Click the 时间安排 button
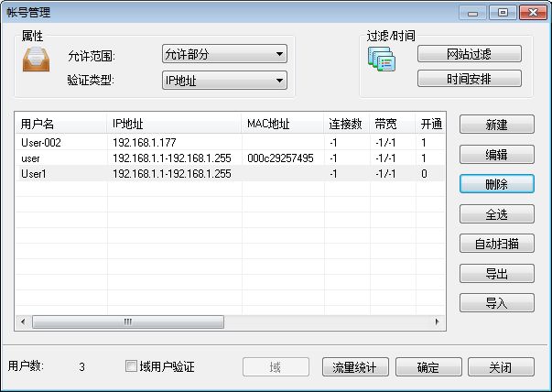Viewport: 552px width, 392px height. (x=470, y=79)
